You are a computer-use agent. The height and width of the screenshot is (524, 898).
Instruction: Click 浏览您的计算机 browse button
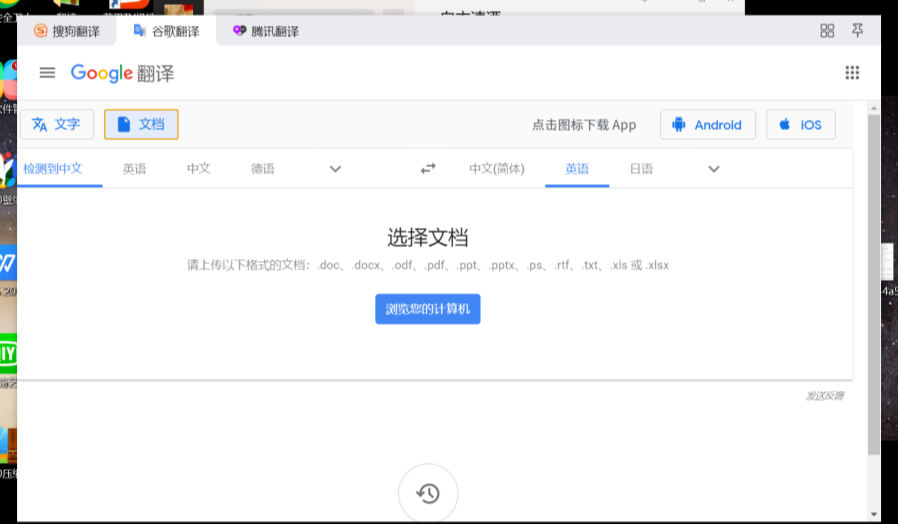428,309
